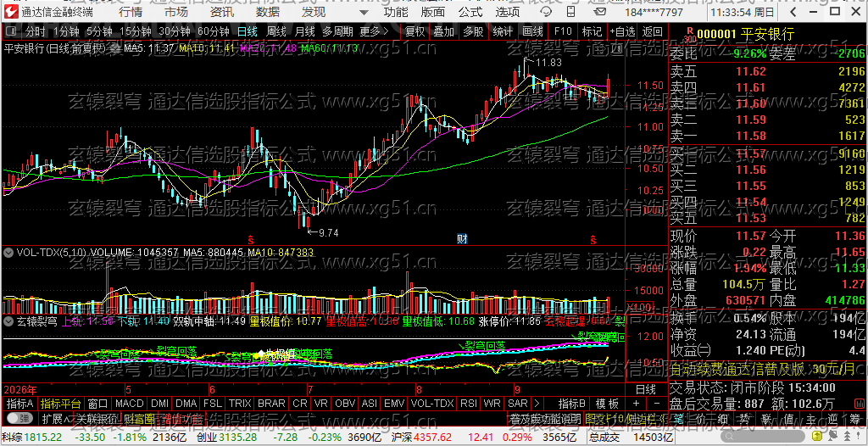Image resolution: width=868 pixels, height=446 pixels.
Task: Click the +自选 button
Action: [x=622, y=31]
